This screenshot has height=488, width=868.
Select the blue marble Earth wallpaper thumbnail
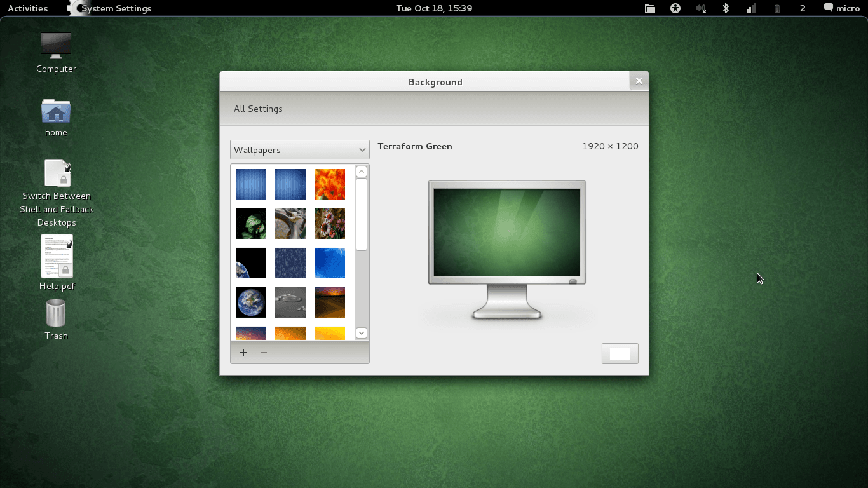pos(251,302)
